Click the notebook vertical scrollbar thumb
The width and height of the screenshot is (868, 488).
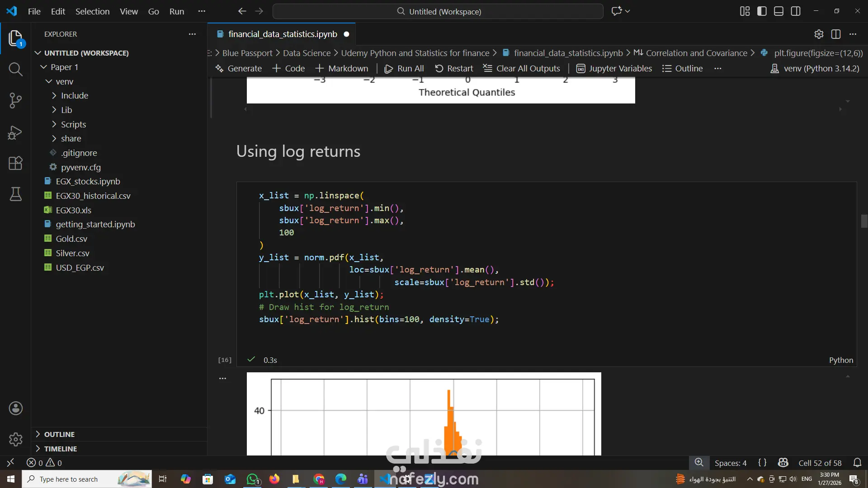(x=864, y=221)
